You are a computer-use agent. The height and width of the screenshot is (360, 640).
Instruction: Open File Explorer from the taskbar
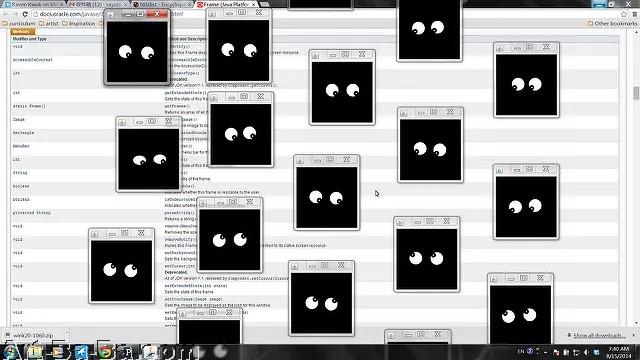click(x=35, y=352)
